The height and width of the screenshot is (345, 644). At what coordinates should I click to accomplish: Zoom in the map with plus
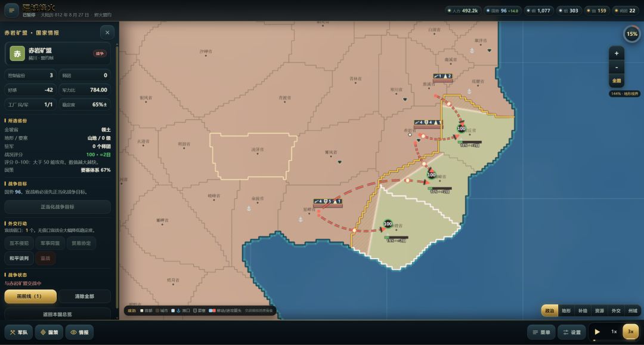click(x=617, y=54)
